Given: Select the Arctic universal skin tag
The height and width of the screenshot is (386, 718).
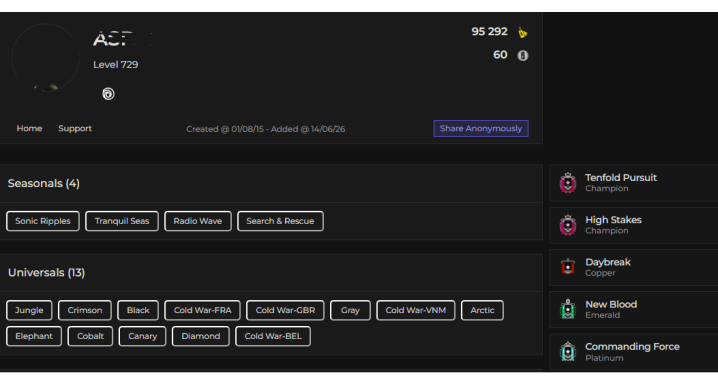Looking at the screenshot, I should pos(482,310).
